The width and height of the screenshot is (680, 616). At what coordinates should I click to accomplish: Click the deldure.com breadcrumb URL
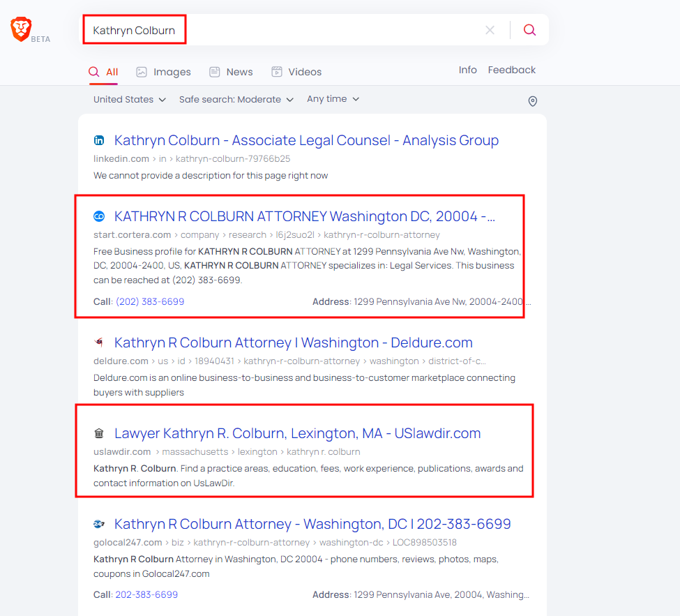[x=289, y=361]
